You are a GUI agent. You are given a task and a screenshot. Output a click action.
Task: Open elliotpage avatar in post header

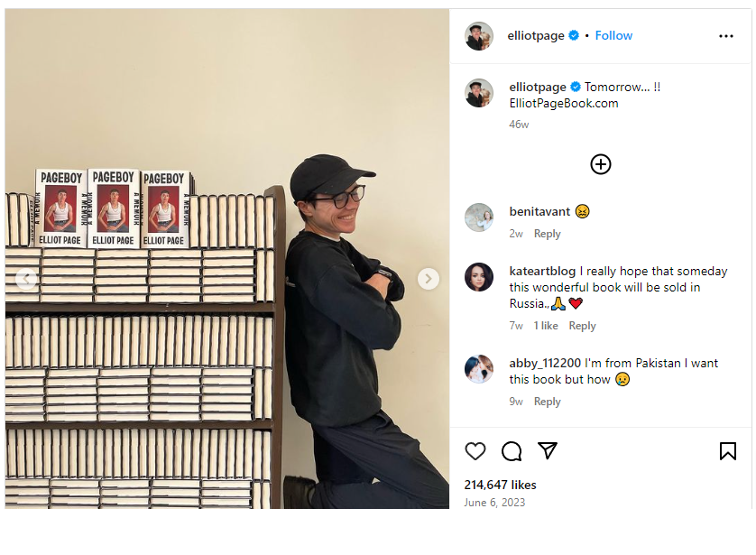pyautogui.click(x=479, y=36)
